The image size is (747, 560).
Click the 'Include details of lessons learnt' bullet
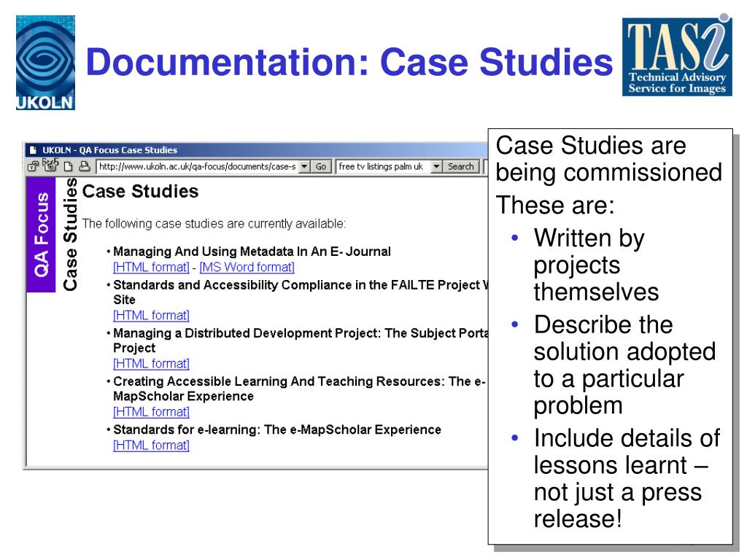[627, 478]
